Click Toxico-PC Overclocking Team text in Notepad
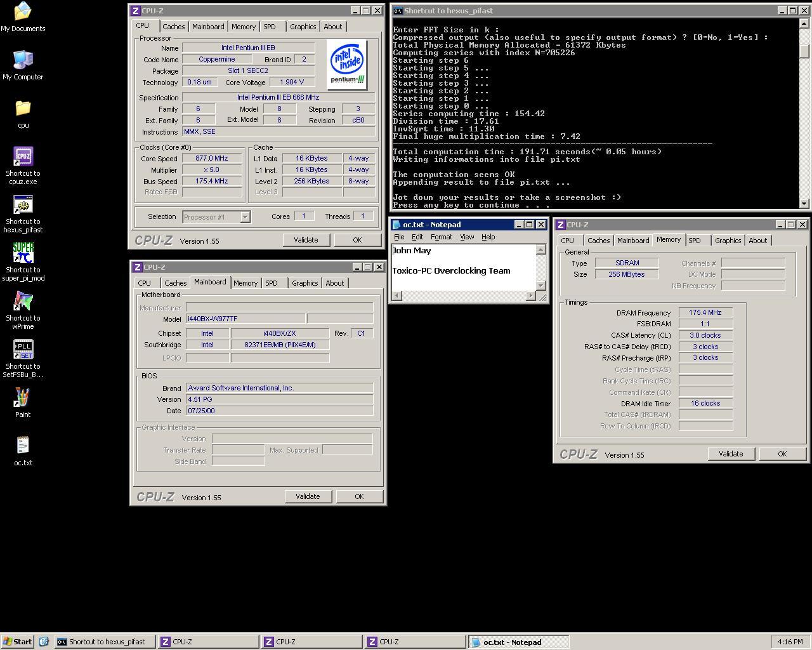Screen dimensions: 812x650 pos(451,271)
